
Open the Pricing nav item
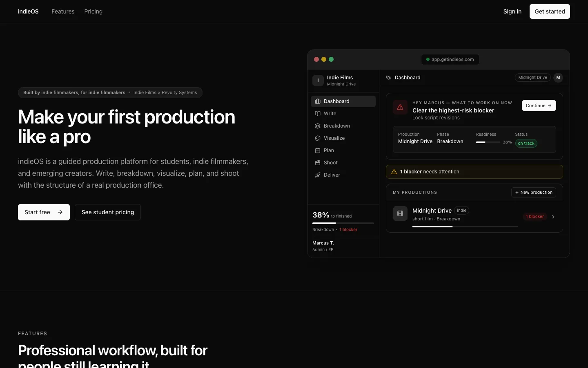[x=94, y=11]
